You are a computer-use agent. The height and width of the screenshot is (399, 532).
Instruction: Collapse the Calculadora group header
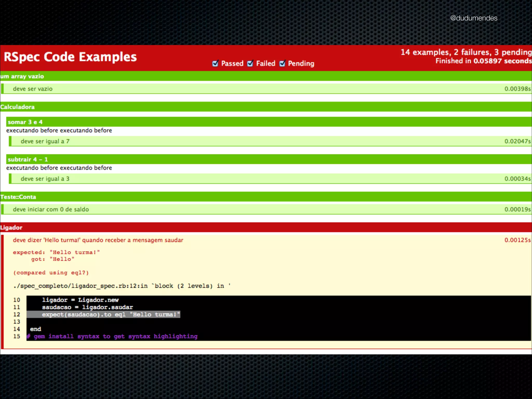point(17,107)
